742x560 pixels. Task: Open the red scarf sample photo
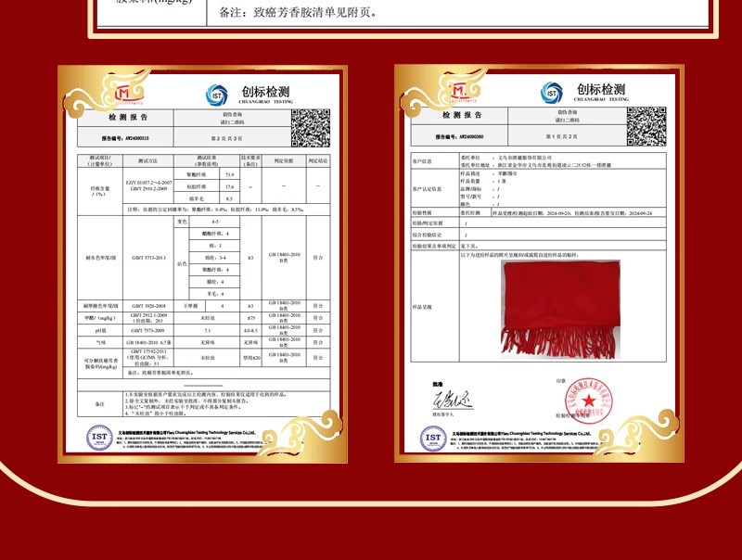pyautogui.click(x=561, y=310)
